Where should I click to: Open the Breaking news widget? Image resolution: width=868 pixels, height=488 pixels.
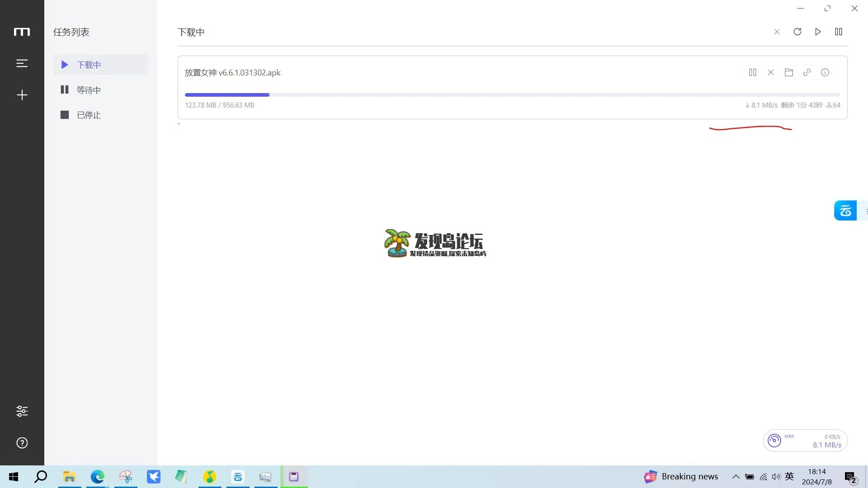pyautogui.click(x=681, y=477)
